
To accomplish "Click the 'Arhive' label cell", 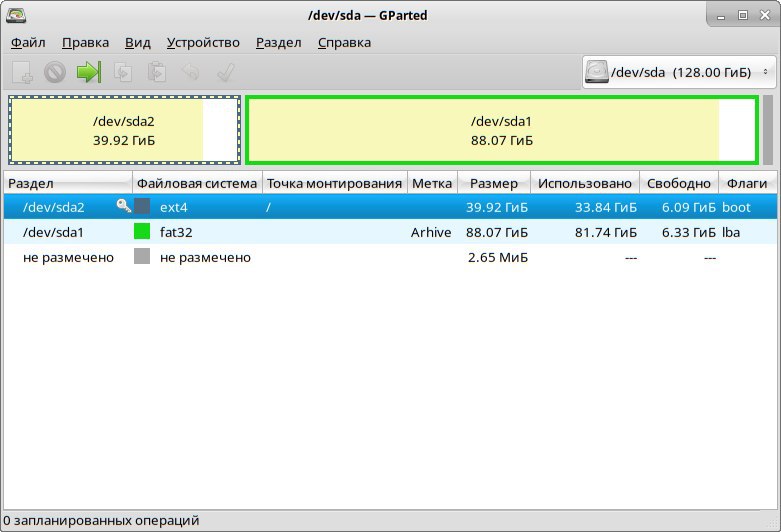I will click(431, 232).
